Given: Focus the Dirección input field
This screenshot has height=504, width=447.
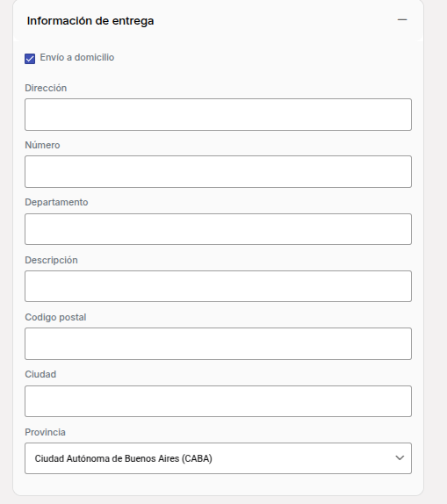Looking at the screenshot, I should [x=218, y=114].
